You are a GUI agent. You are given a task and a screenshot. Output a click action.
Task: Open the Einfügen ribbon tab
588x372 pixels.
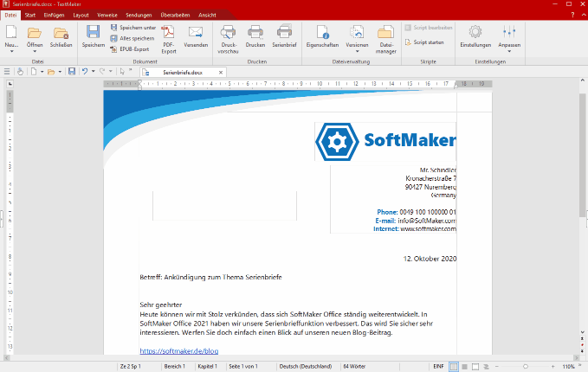coord(54,15)
